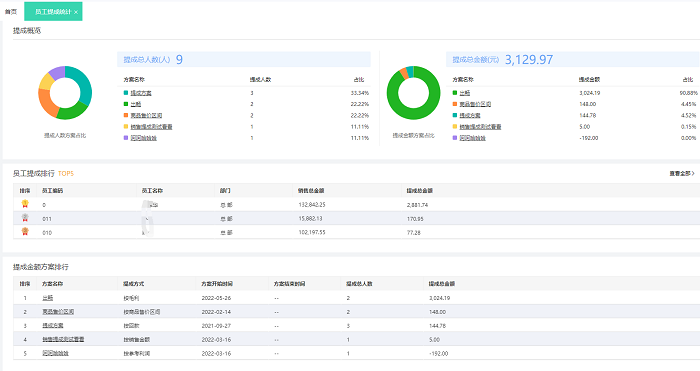This screenshot has height=371, width=700.
Task: Select the sales total cell 15,882.13
Action: 310,219
